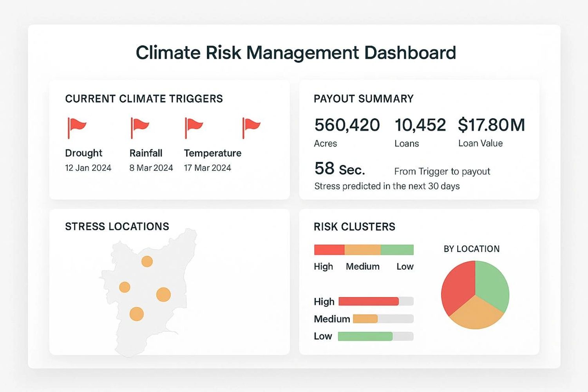Click the red flag above Drought
Viewport: 588px width, 392px height.
[x=76, y=127]
